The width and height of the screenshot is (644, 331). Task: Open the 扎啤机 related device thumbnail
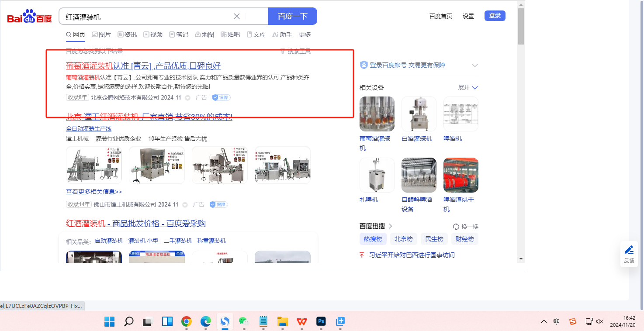[x=377, y=175]
